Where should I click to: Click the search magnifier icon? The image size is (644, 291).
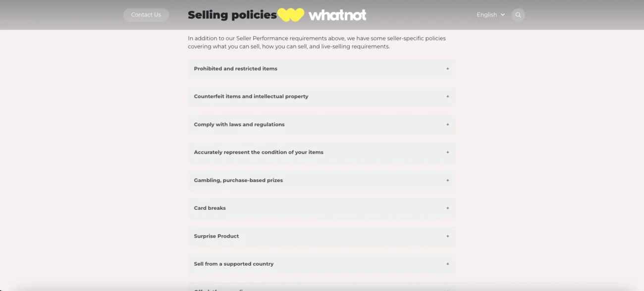pos(518,15)
